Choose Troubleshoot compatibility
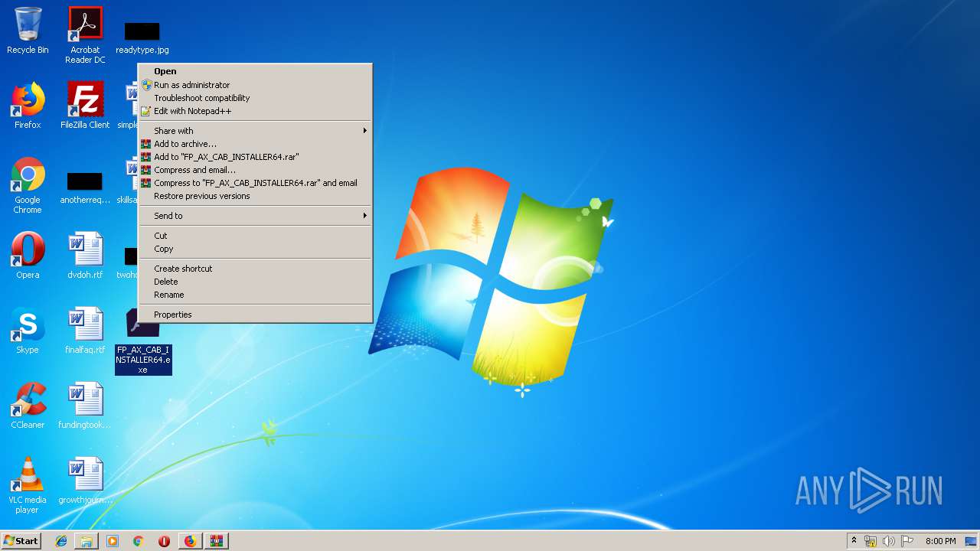 click(255, 98)
